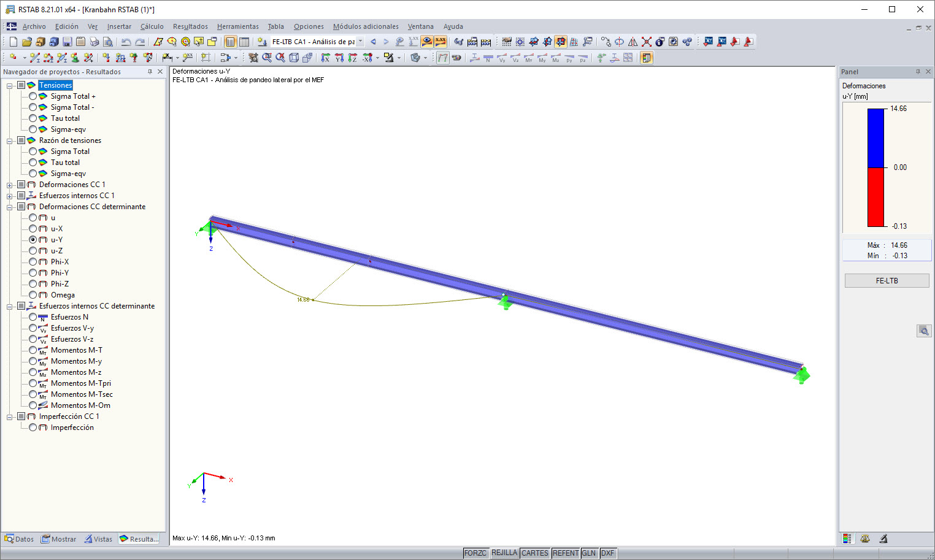
Task: Go to the next load case arrow
Action: point(386,42)
